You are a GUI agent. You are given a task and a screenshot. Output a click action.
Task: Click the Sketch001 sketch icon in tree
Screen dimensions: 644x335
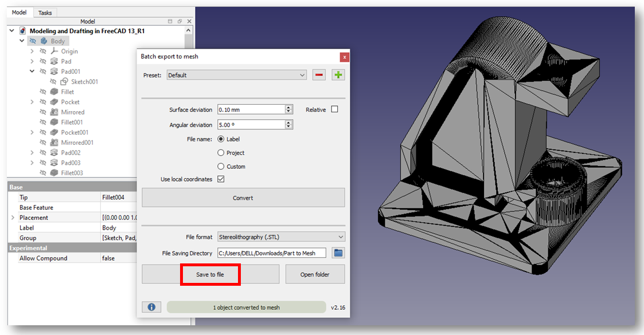64,82
